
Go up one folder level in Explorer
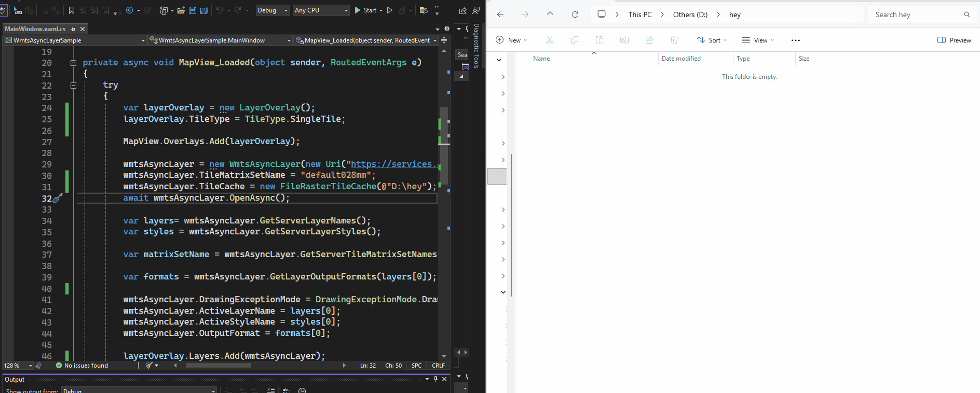tap(550, 15)
